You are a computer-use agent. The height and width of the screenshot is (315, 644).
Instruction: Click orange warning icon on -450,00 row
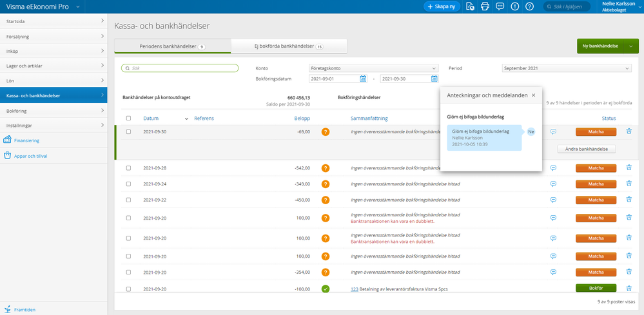point(326,199)
